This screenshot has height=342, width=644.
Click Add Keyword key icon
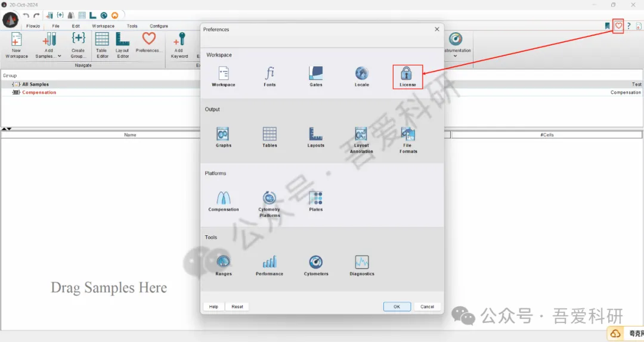point(179,45)
